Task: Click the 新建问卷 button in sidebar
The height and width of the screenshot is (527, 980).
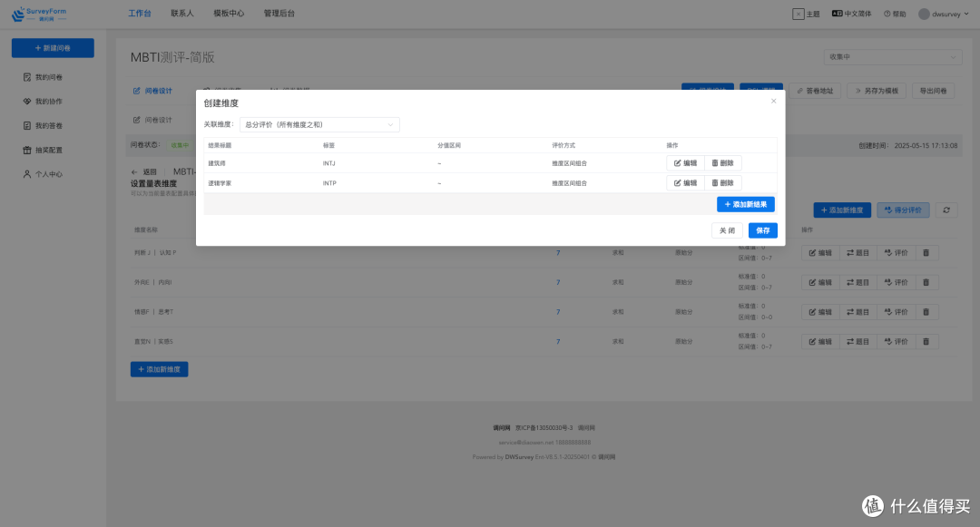Action: coord(53,48)
